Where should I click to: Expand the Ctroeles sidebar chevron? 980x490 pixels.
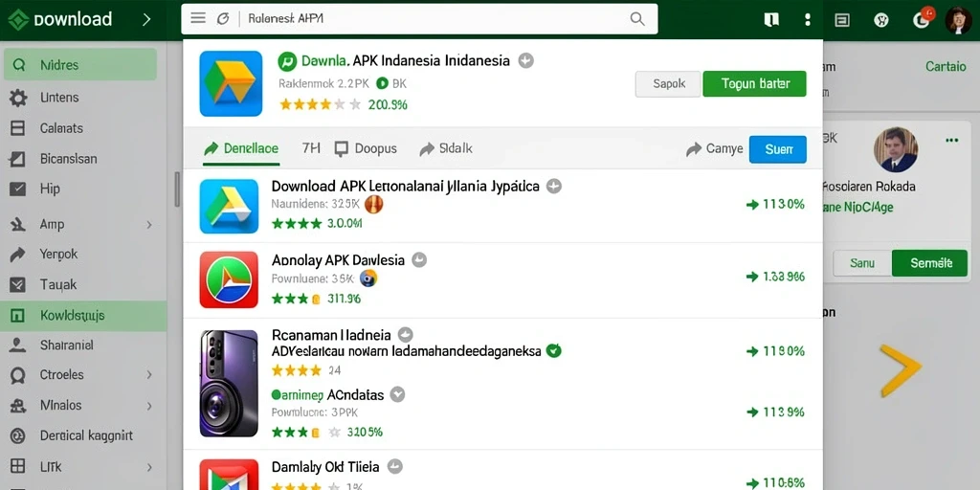click(149, 375)
